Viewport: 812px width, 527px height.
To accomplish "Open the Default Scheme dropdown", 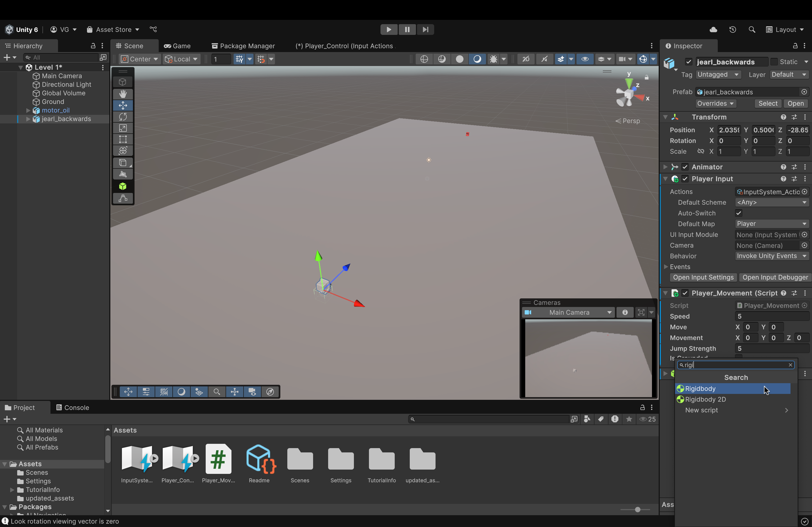I will (771, 203).
